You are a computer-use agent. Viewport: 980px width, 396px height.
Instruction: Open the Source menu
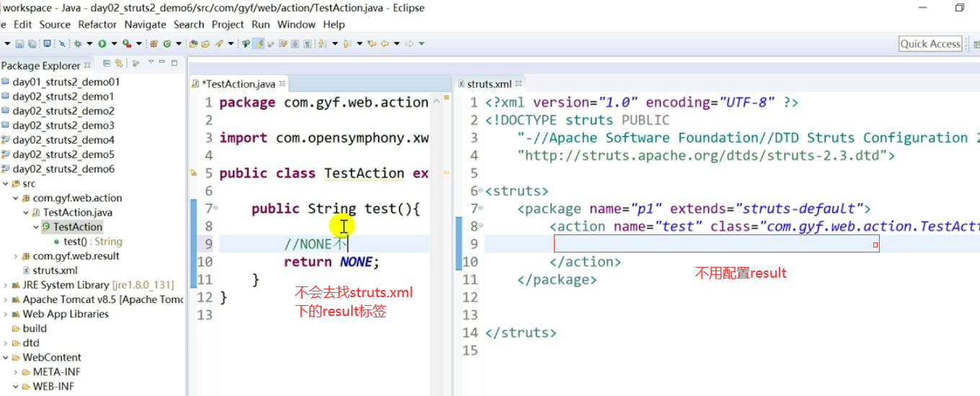coord(55,25)
